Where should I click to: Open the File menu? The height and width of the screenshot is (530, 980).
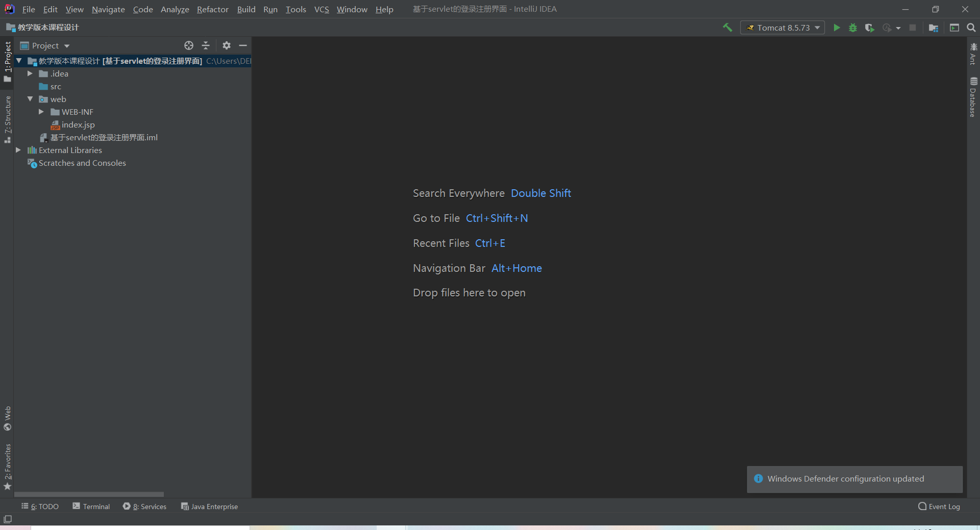29,9
